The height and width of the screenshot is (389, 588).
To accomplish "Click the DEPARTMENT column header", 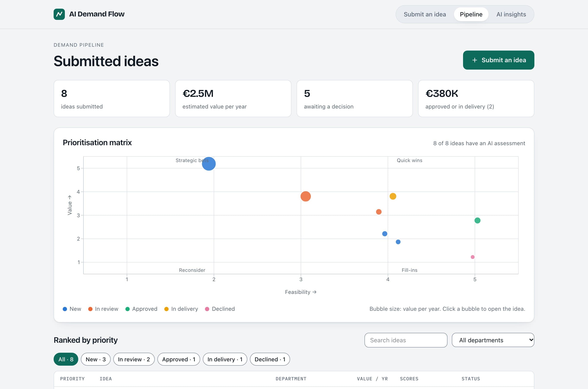I will pos(291,379).
